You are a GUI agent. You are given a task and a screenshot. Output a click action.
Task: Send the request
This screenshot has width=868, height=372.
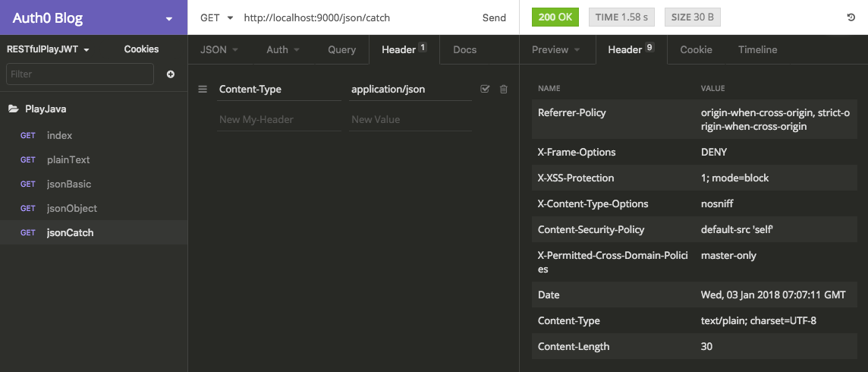[x=494, y=17]
